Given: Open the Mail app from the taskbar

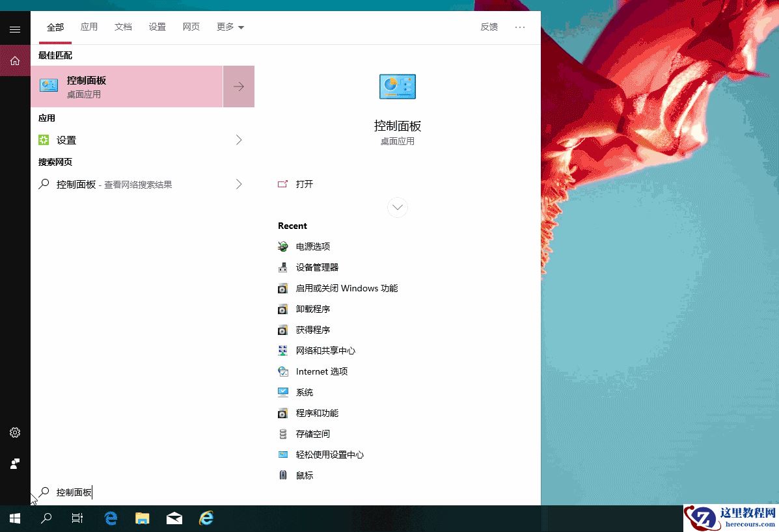Looking at the screenshot, I should 174,518.
